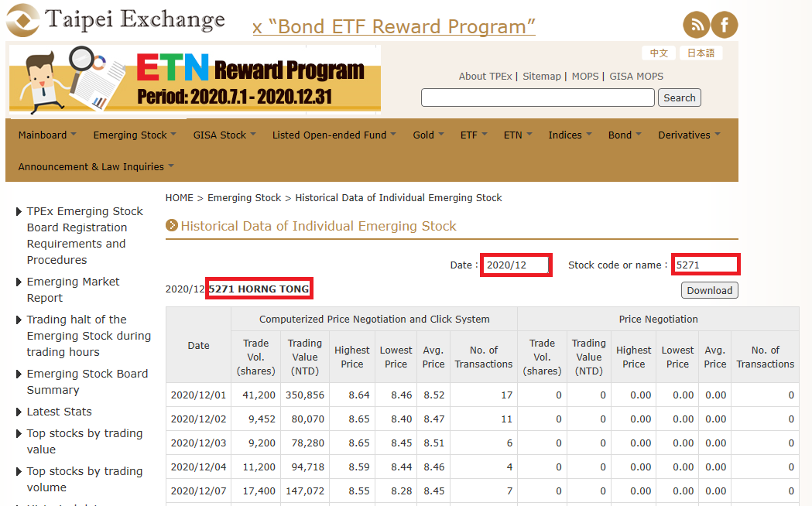The image size is (812, 506).
Task: Click the Taipei Exchange logo
Action: (x=116, y=20)
